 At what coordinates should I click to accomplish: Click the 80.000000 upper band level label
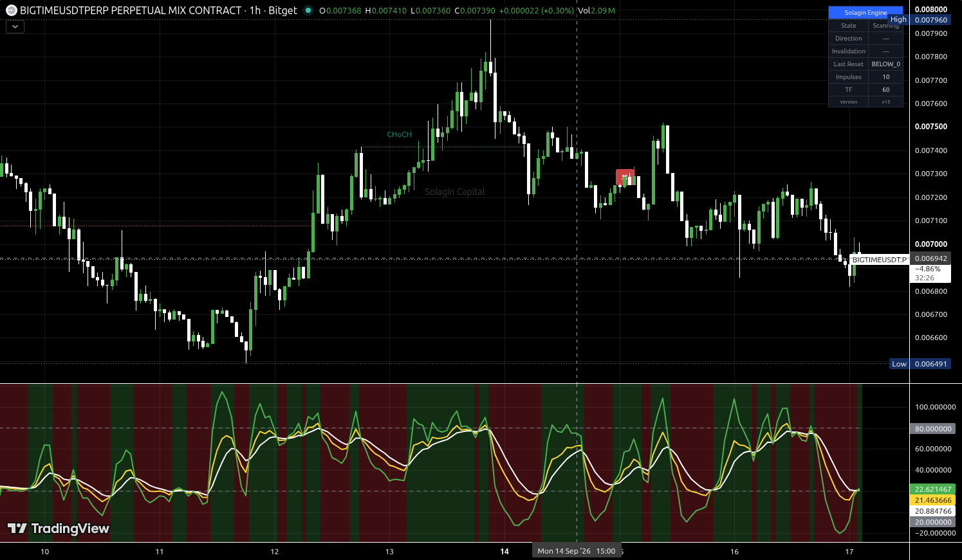tap(933, 429)
